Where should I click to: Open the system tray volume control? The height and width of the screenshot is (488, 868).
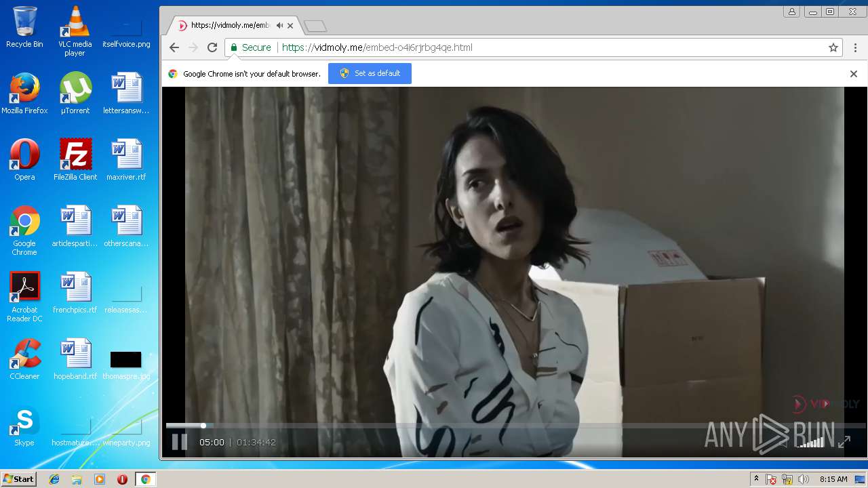[804, 479]
